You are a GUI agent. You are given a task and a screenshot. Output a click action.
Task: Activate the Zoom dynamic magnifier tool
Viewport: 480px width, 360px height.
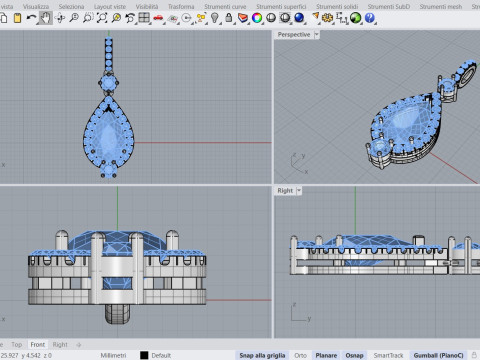coord(74,18)
